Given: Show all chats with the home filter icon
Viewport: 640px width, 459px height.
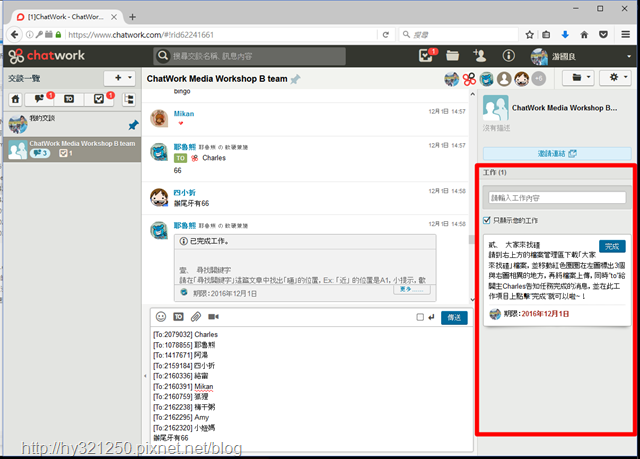Looking at the screenshot, I should [x=16, y=99].
